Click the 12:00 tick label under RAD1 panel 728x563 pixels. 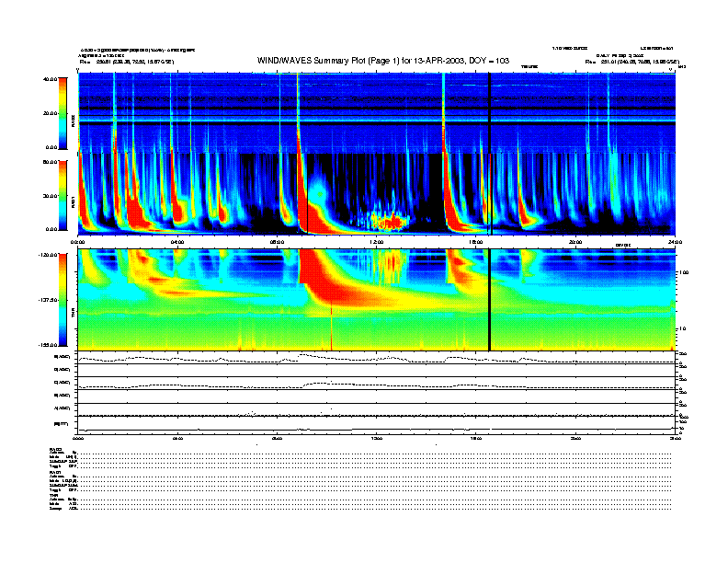click(x=377, y=242)
